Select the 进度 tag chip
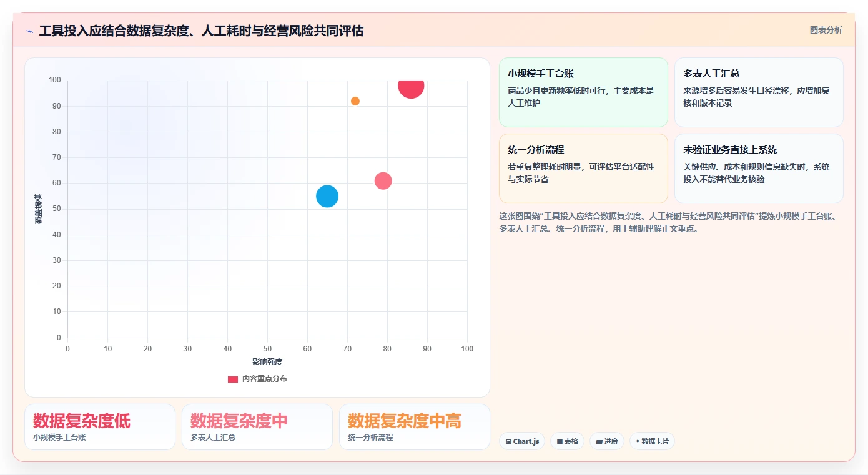 tap(607, 441)
